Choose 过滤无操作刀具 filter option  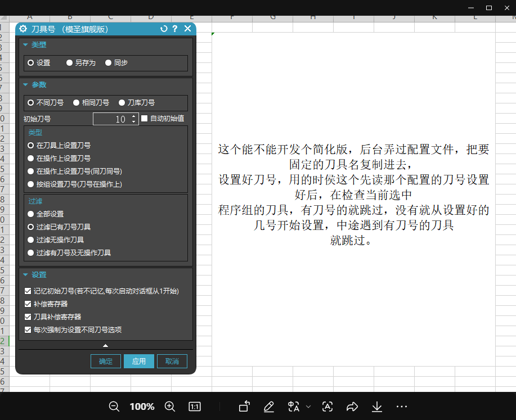[30, 240]
